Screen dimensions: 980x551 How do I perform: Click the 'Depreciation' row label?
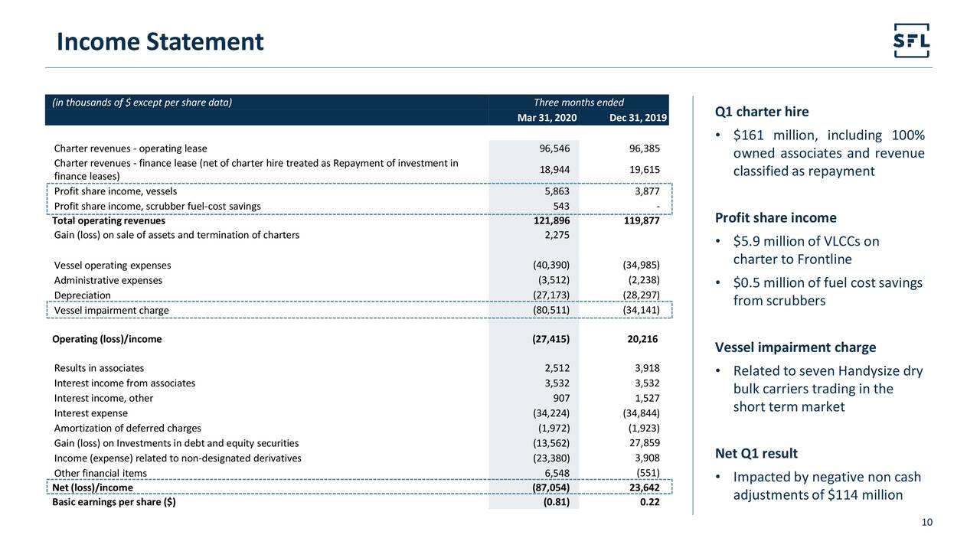[x=83, y=295]
